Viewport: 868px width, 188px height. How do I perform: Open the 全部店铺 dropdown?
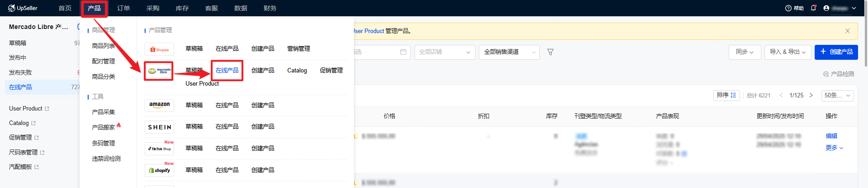pos(444,52)
